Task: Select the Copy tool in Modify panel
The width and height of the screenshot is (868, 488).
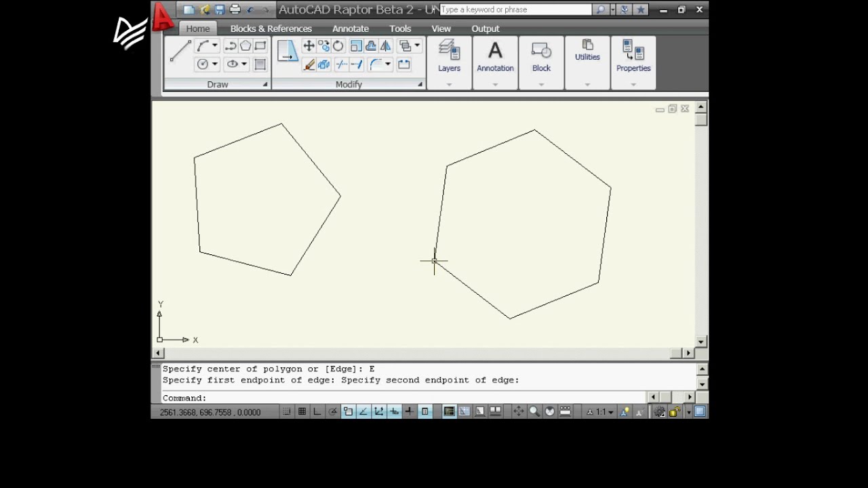Action: (x=323, y=46)
